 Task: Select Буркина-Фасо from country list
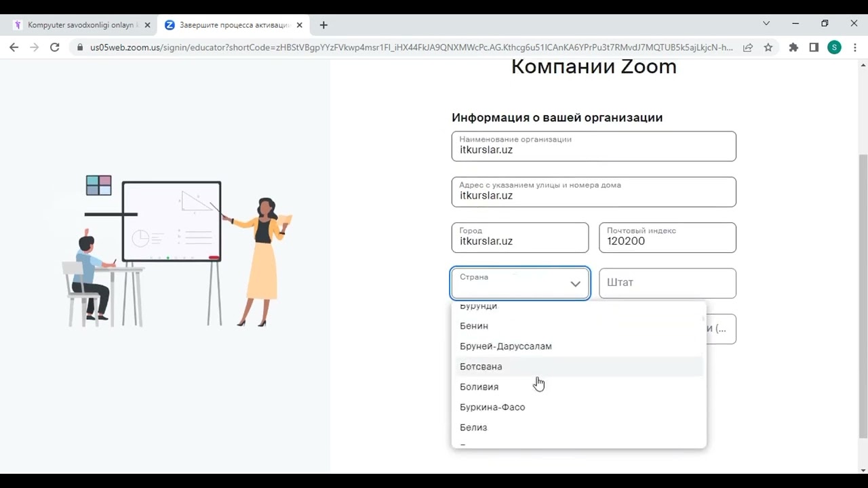click(x=578, y=407)
